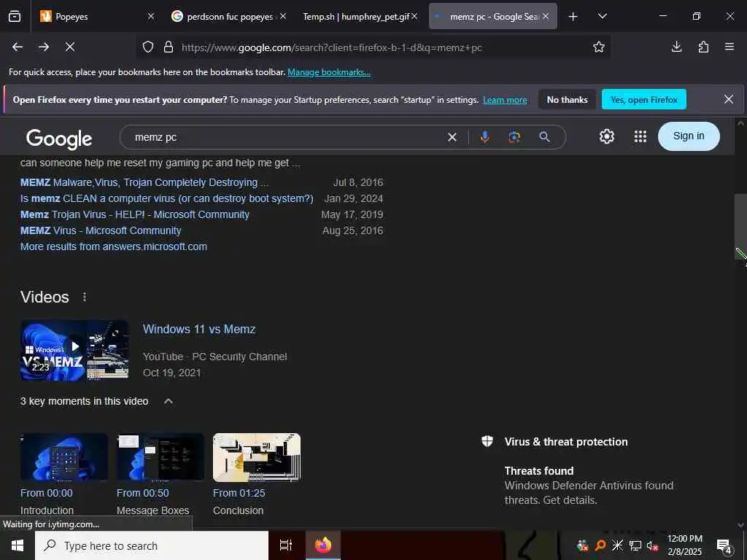Focus the Google search field

[x=286, y=137]
